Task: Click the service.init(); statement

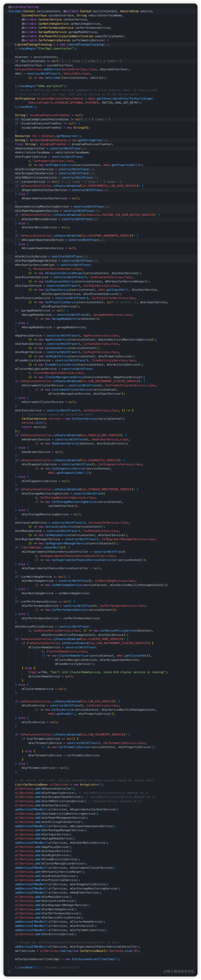Action: coord(34,423)
